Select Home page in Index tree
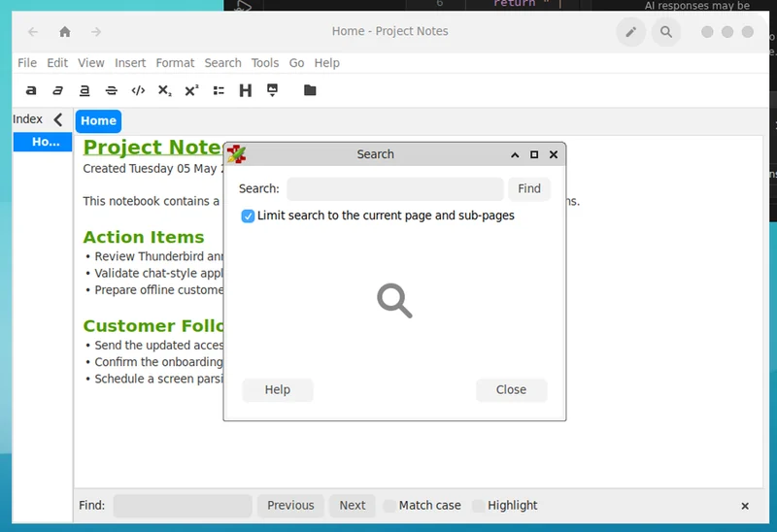 coord(43,142)
